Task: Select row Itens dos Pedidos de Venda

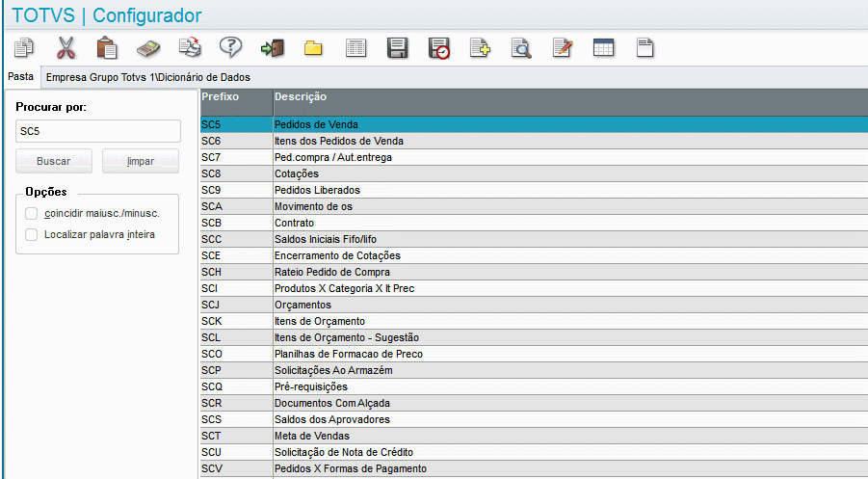Action: point(534,141)
